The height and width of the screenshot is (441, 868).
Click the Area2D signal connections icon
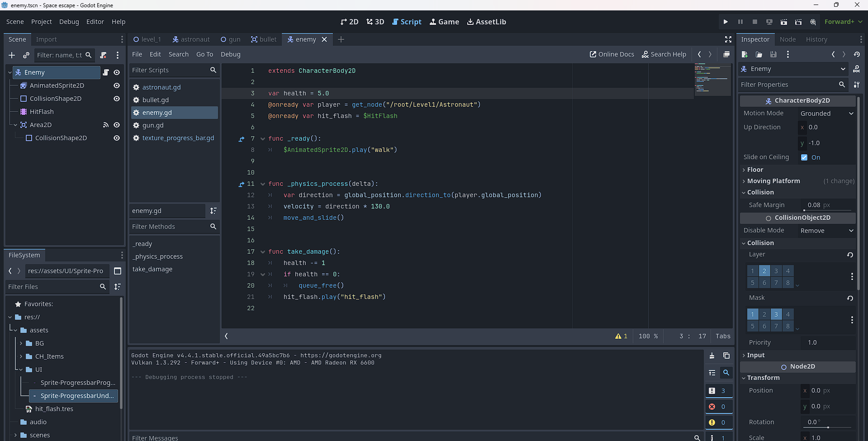106,125
